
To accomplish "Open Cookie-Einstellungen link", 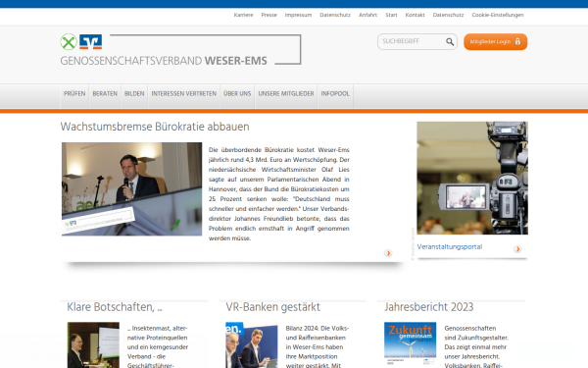I will click(498, 15).
